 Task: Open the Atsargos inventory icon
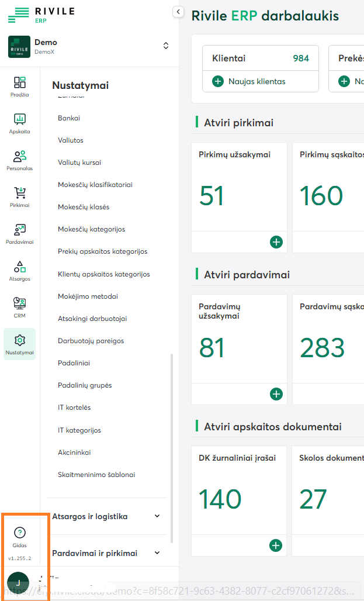pyautogui.click(x=20, y=270)
